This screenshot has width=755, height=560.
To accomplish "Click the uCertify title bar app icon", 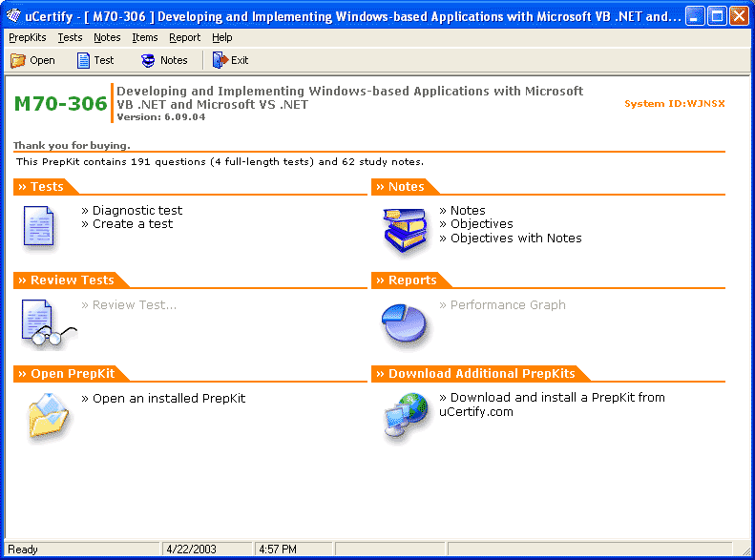I will [13, 16].
